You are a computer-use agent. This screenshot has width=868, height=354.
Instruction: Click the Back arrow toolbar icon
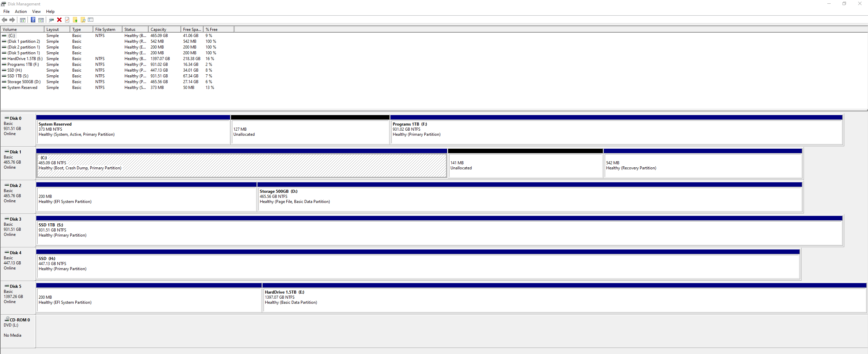tap(4, 20)
